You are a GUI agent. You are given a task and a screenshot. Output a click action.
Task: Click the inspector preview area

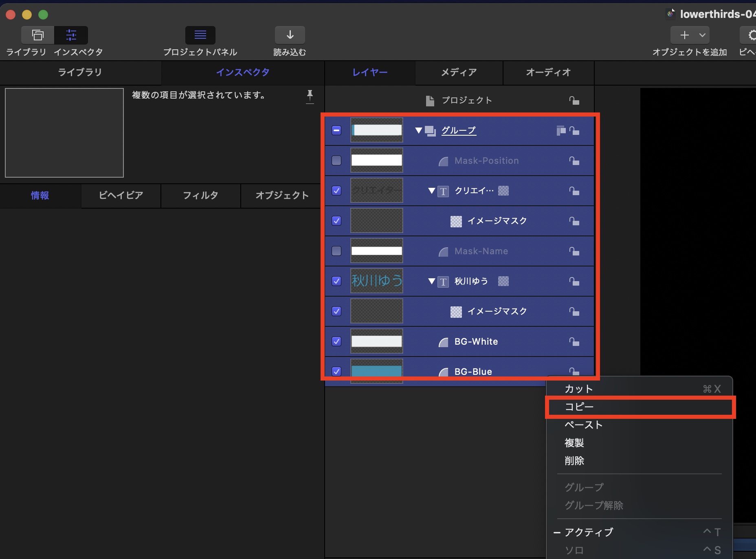64,133
